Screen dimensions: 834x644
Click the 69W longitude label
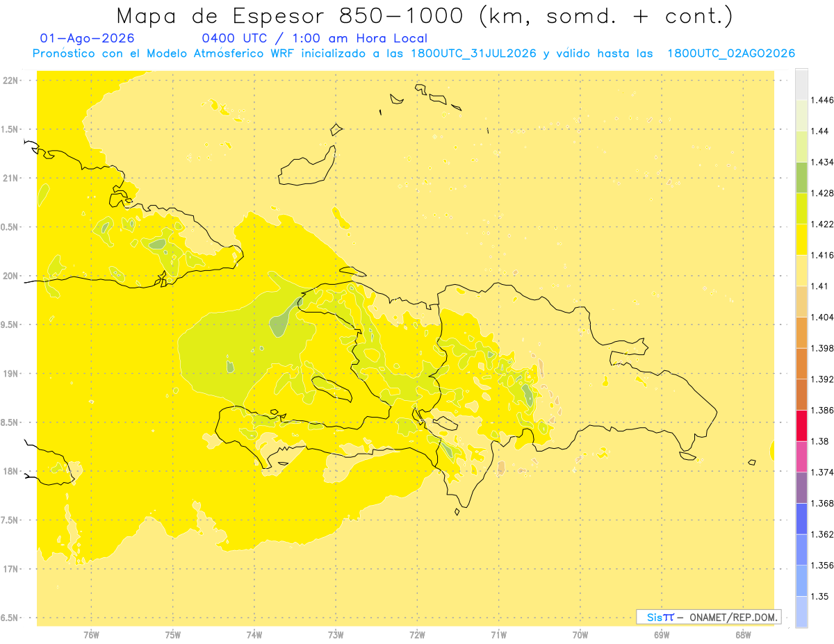pyautogui.click(x=662, y=634)
